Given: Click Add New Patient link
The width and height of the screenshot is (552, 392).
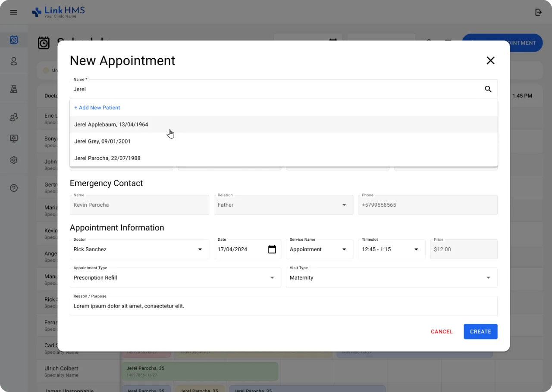Looking at the screenshot, I should (97, 108).
